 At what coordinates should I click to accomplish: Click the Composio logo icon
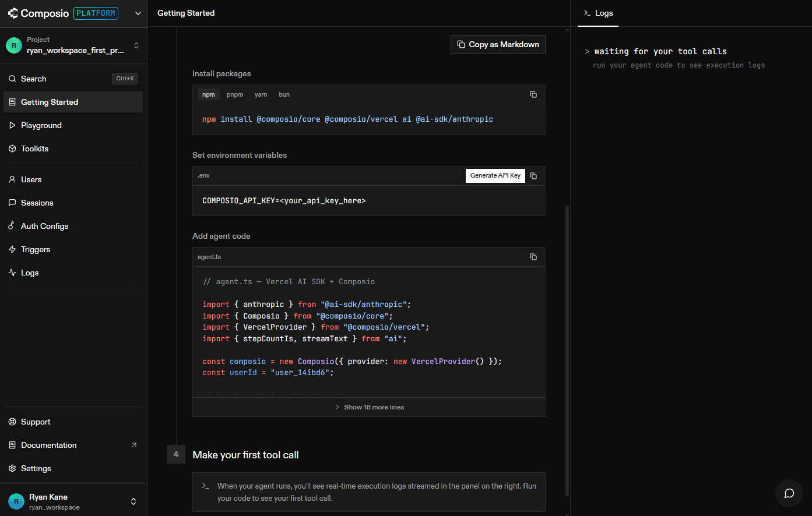pos(13,13)
